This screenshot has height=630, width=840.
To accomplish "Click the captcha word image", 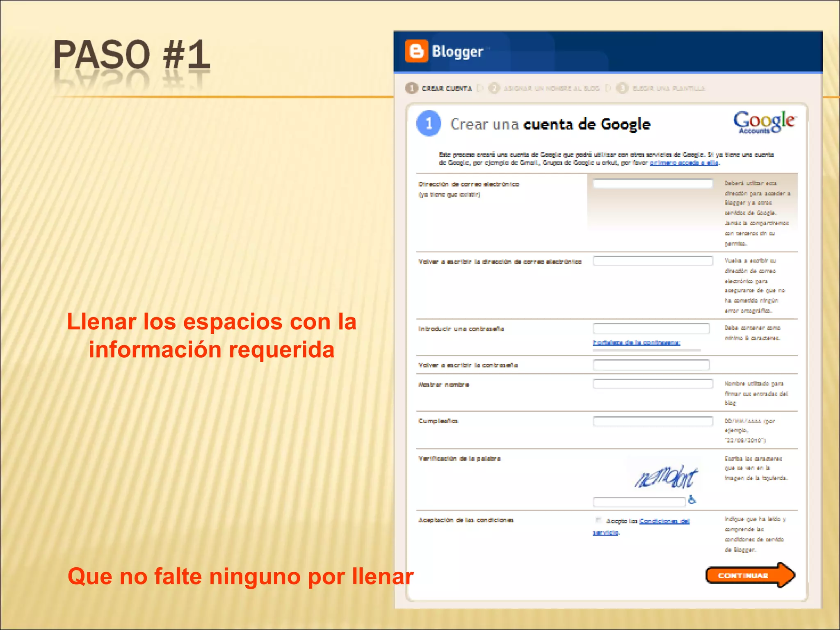I will (x=665, y=477).
